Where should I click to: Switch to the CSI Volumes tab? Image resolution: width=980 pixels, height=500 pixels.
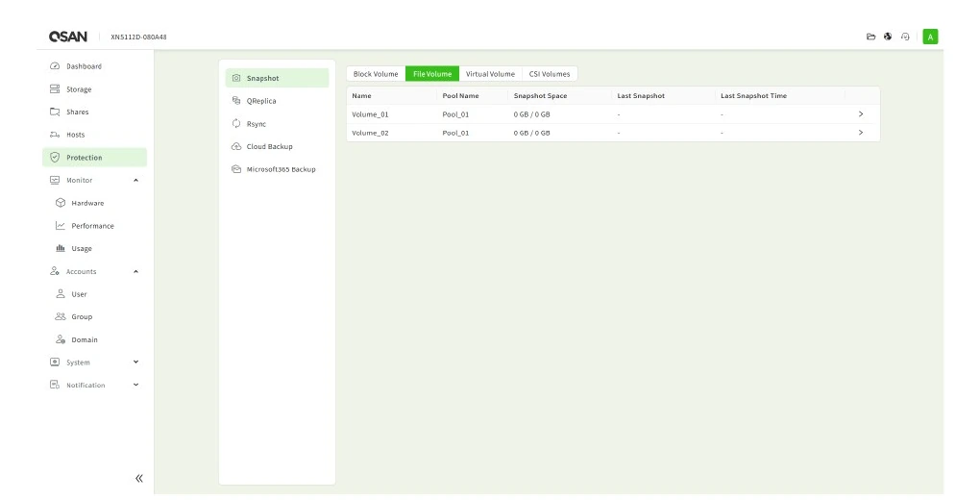[550, 74]
